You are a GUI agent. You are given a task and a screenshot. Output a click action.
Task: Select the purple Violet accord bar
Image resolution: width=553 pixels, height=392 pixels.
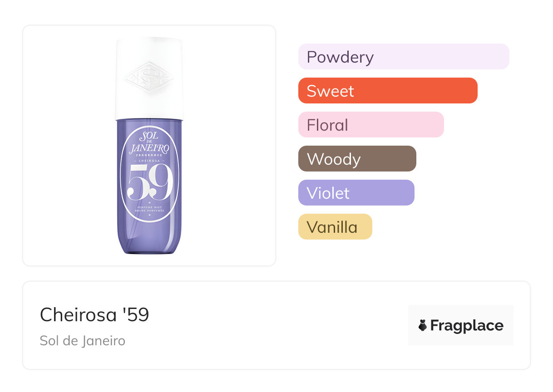(356, 193)
